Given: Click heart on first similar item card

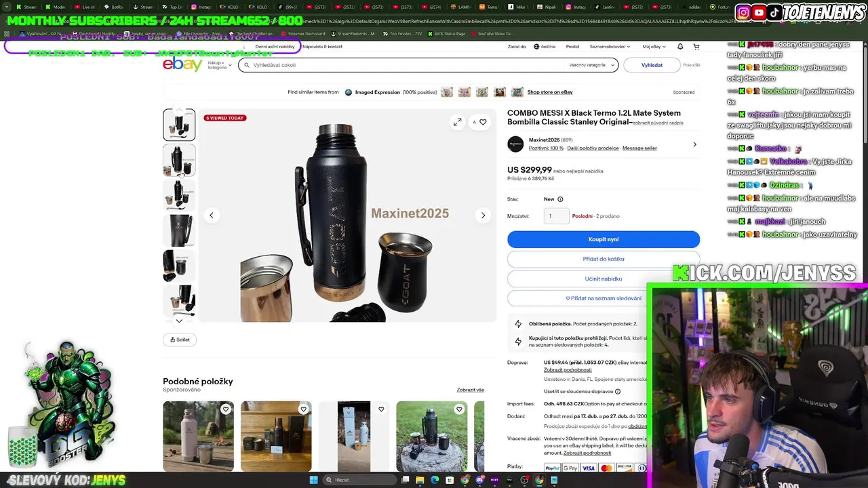Looking at the screenshot, I should tap(226, 409).
